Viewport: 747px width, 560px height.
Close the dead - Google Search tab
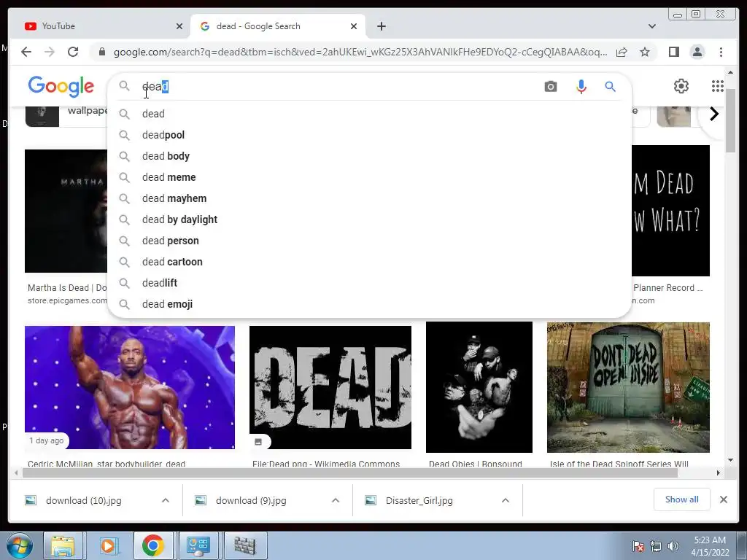[354, 26]
